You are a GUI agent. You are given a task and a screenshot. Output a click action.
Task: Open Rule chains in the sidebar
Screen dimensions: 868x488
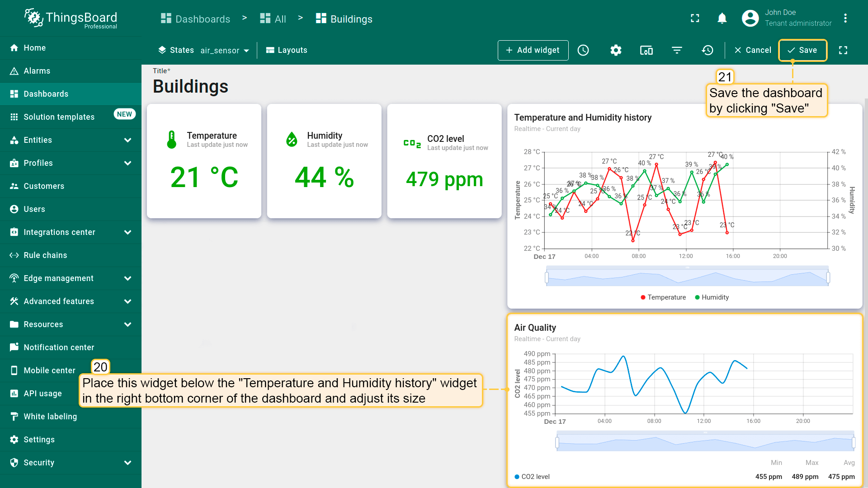tap(45, 255)
